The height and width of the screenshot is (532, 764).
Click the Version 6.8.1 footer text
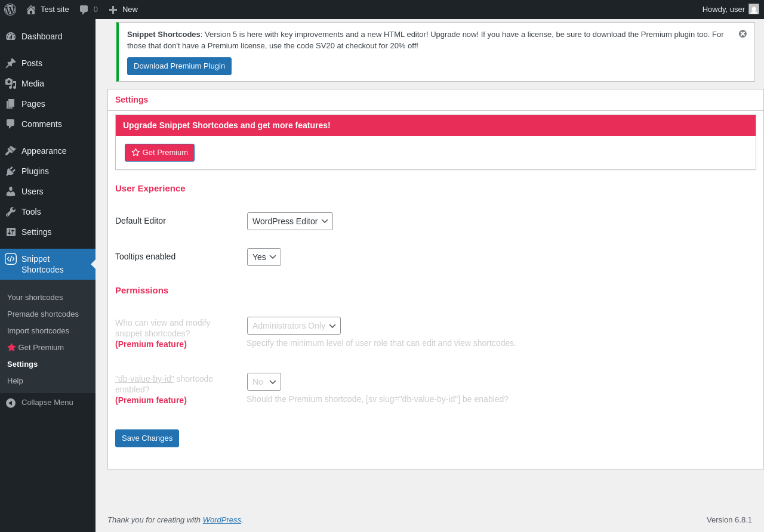pyautogui.click(x=729, y=519)
